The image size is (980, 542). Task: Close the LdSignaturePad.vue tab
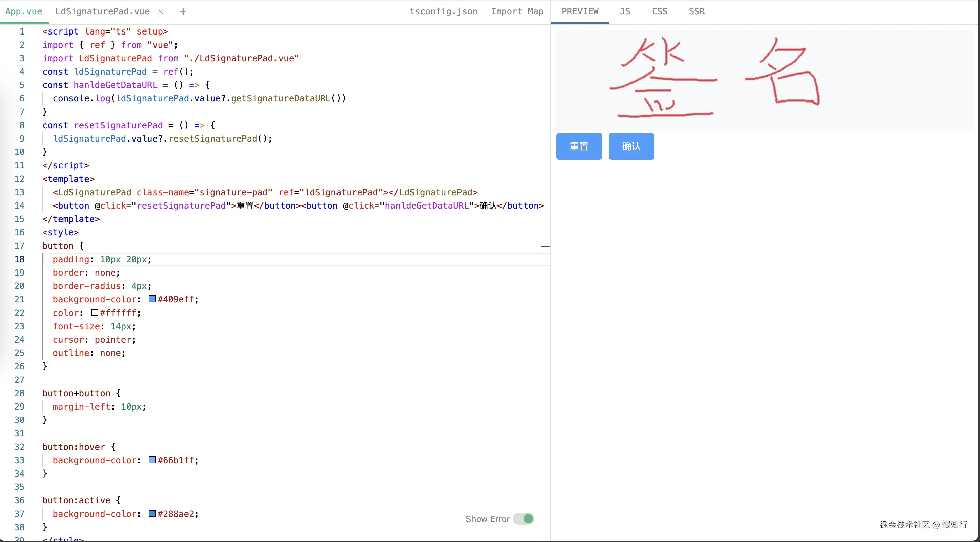[x=161, y=12]
